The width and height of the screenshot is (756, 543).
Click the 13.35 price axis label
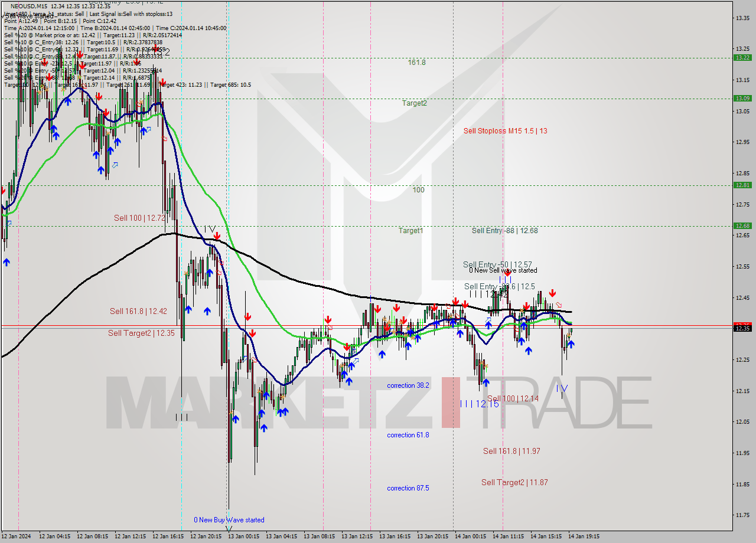742,18
